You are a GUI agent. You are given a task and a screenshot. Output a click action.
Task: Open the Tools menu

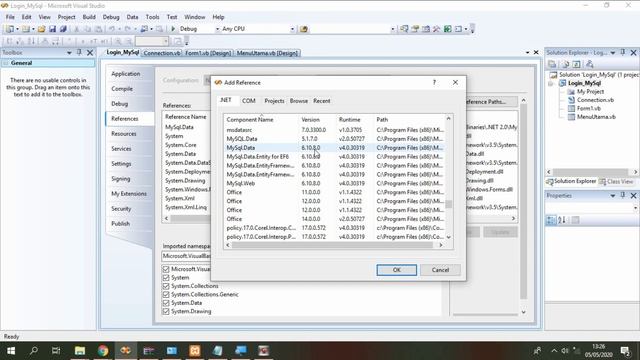point(152,17)
